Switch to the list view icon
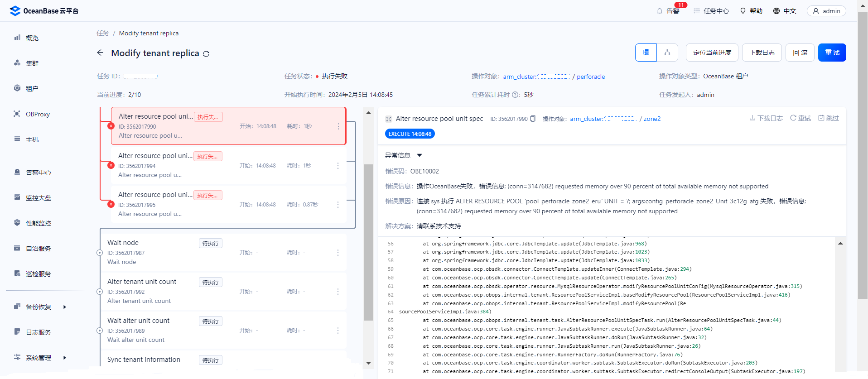This screenshot has width=868, height=379. [x=646, y=53]
